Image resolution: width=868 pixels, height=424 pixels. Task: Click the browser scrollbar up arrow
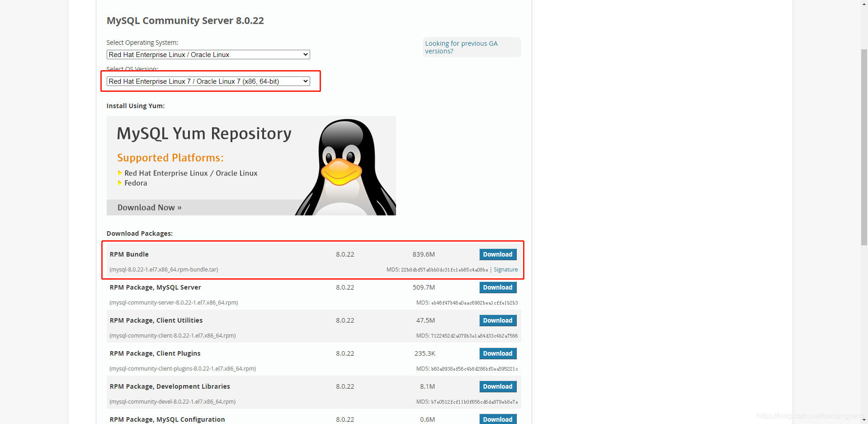point(864,4)
